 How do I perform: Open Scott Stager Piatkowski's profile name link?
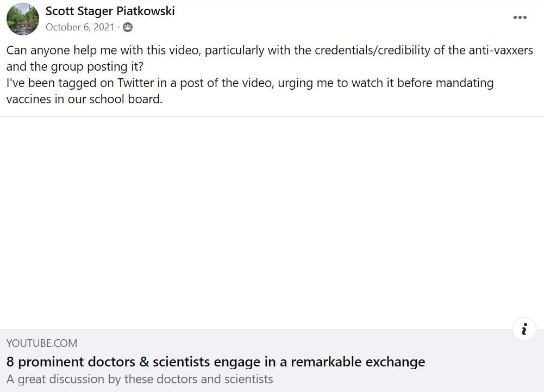tap(110, 11)
